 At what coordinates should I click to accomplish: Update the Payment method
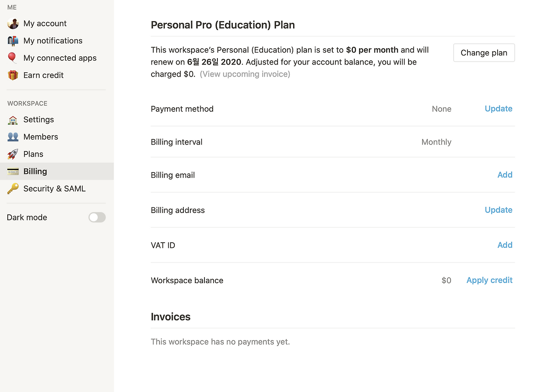(x=498, y=109)
